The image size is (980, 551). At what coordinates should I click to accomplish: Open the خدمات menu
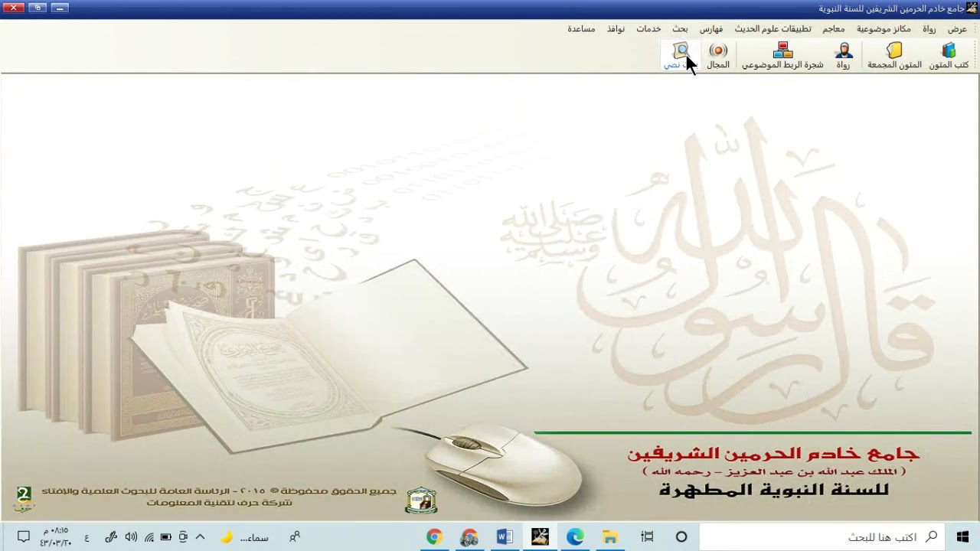(648, 29)
